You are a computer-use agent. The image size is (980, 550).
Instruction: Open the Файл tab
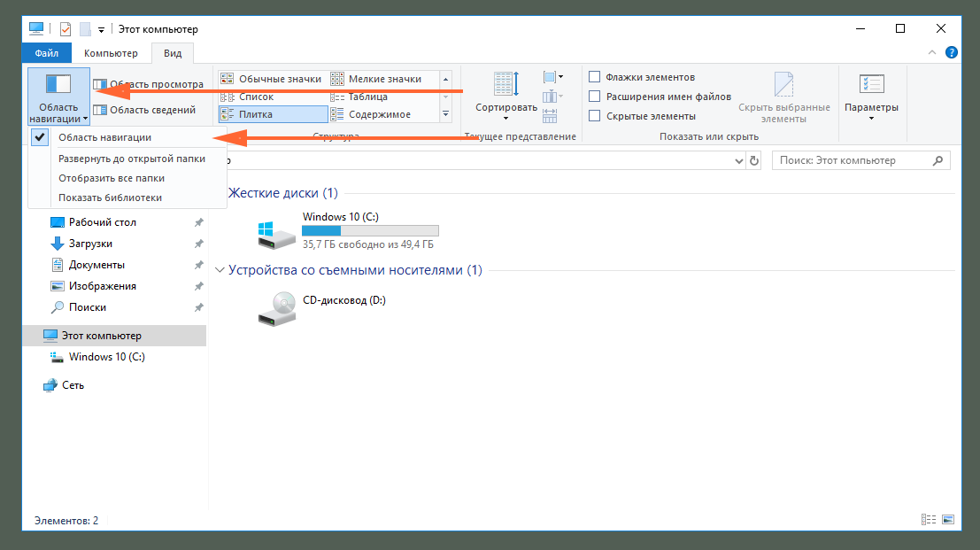46,53
